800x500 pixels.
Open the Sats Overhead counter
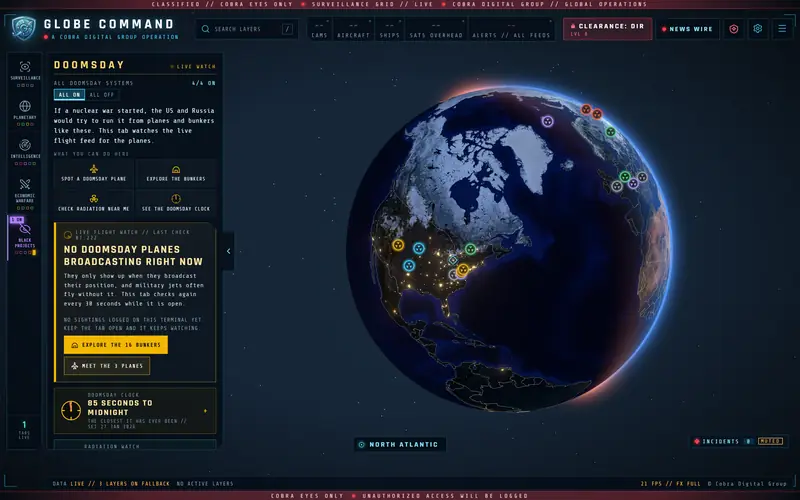tap(436, 30)
